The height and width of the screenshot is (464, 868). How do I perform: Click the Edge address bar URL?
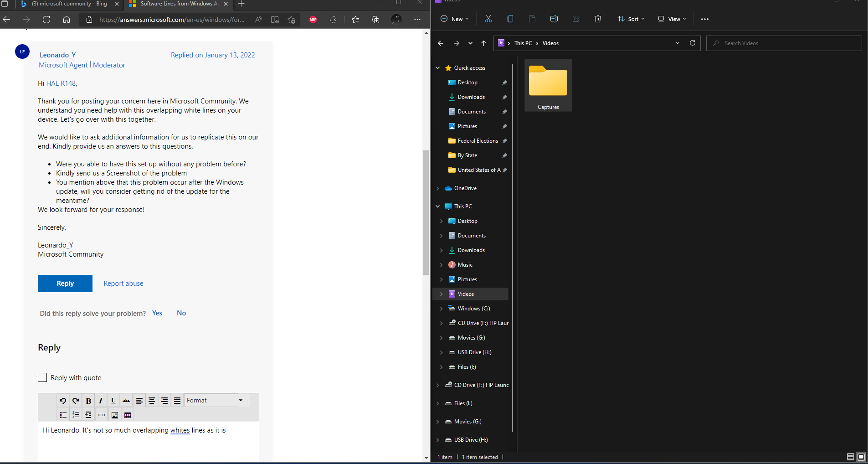tap(172, 20)
